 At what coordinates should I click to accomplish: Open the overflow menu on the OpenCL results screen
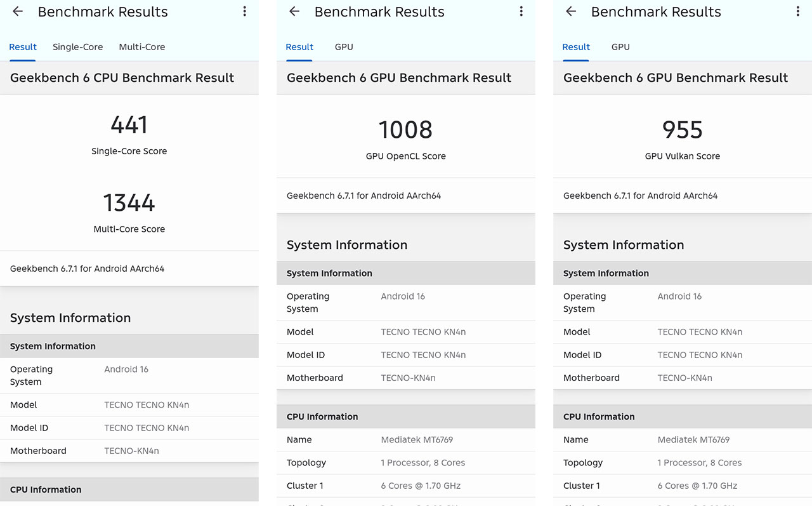[521, 11]
